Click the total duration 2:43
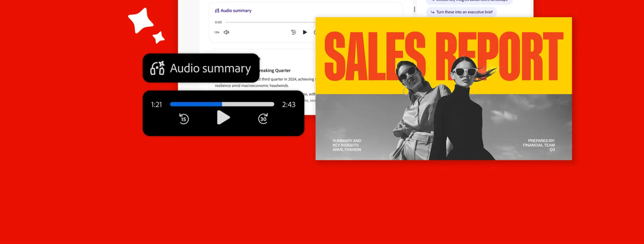The height and width of the screenshot is (244, 644). coord(289,105)
